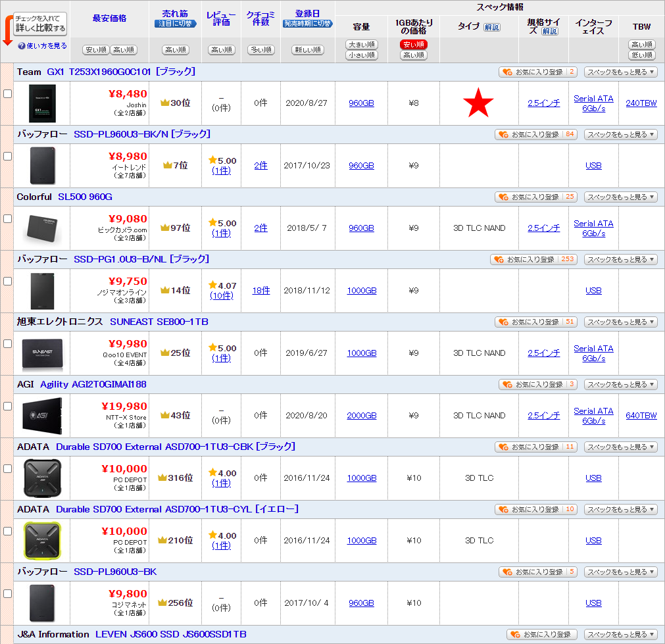
Task: Open 規格サイズ 解説 explanation link
Action: (x=550, y=32)
